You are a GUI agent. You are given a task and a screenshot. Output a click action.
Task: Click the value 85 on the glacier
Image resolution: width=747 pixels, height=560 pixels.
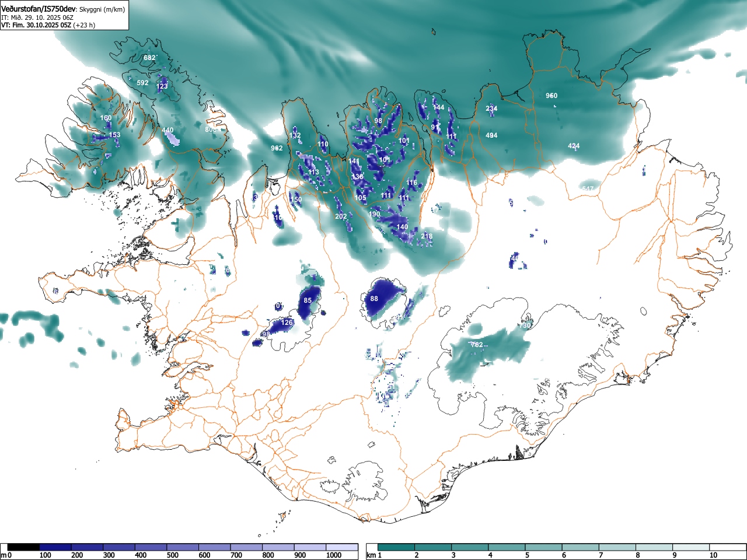tap(308, 300)
